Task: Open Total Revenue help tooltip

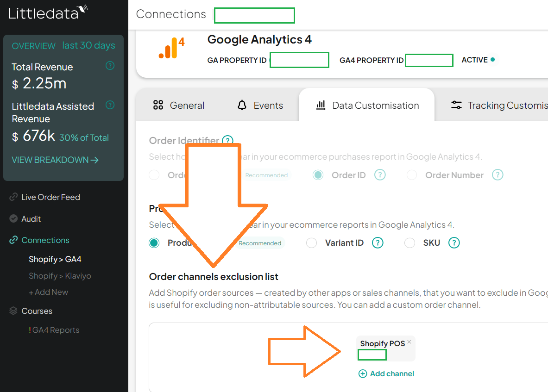Action: [110, 66]
